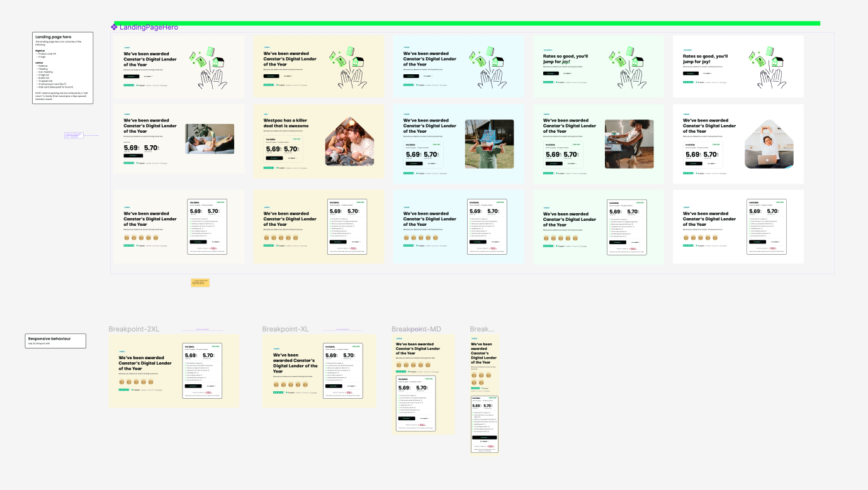Viewport: 868px width, 490px height.
Task: Click award badges row in Breakpoint-2XL frame
Action: click(135, 382)
